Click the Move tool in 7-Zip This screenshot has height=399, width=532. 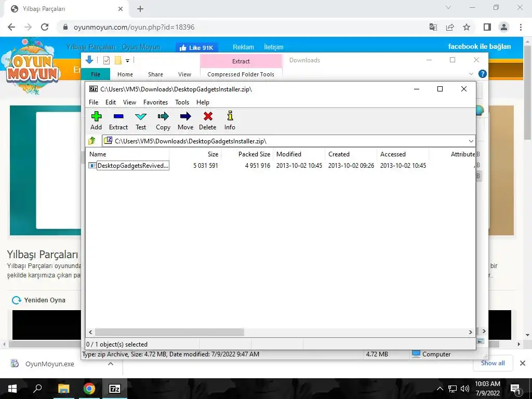(185, 121)
